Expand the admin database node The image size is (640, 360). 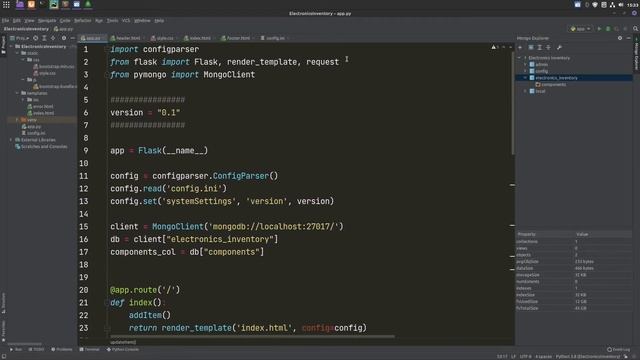pos(526,64)
